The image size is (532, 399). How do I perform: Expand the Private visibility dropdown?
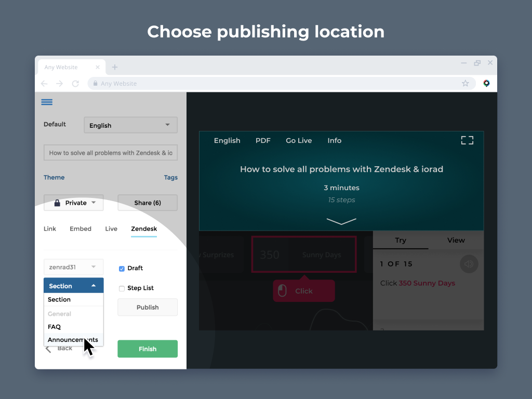[x=74, y=203]
